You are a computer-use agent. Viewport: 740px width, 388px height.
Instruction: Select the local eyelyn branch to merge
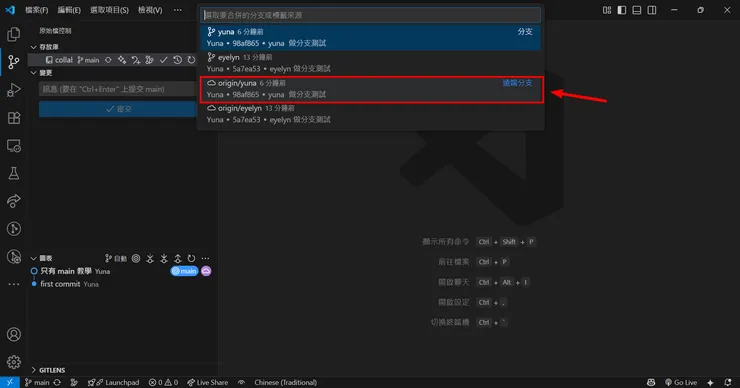pos(370,63)
